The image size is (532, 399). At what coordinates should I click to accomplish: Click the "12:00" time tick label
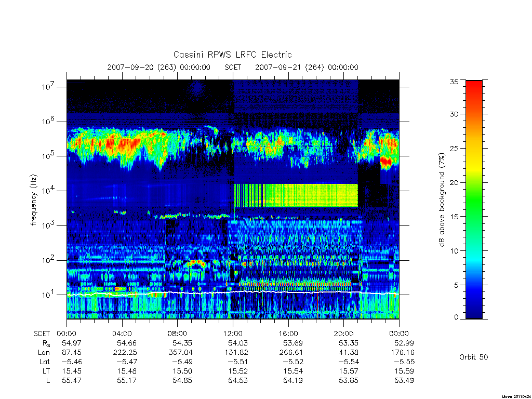[x=233, y=334]
